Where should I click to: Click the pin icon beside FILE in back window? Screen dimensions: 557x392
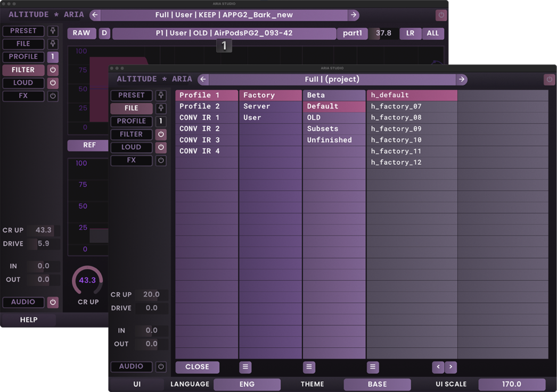[53, 44]
